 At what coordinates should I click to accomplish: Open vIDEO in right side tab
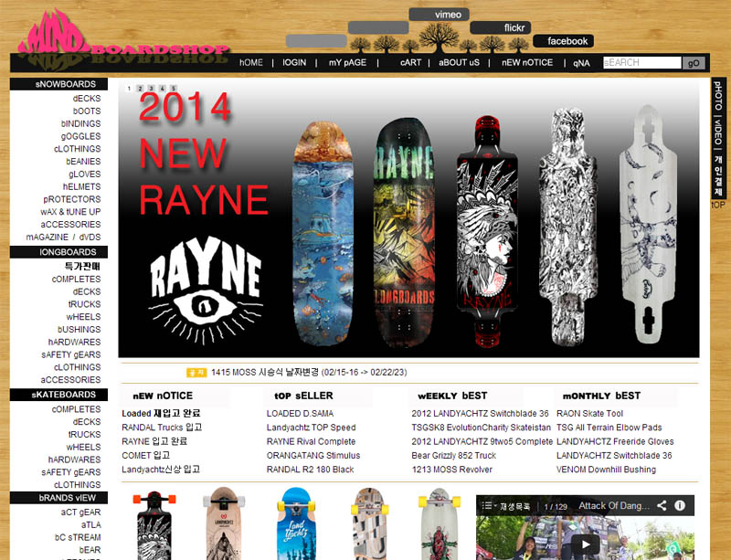coord(718,132)
